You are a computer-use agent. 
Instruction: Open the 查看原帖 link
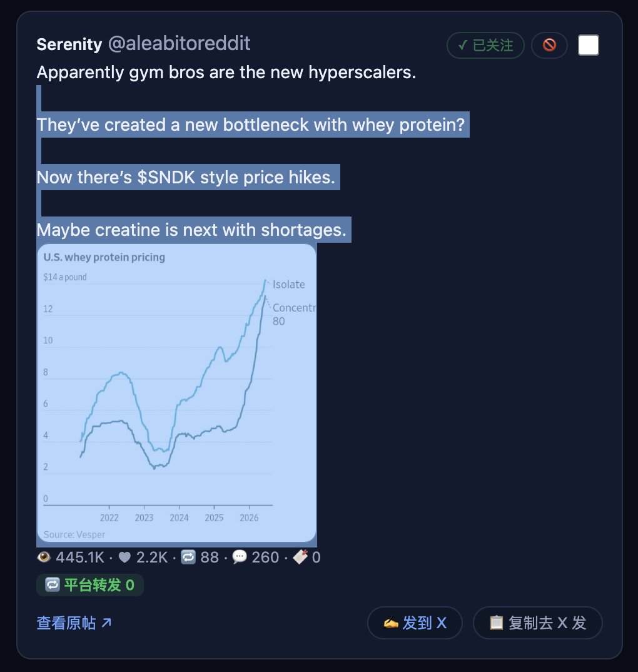(74, 623)
